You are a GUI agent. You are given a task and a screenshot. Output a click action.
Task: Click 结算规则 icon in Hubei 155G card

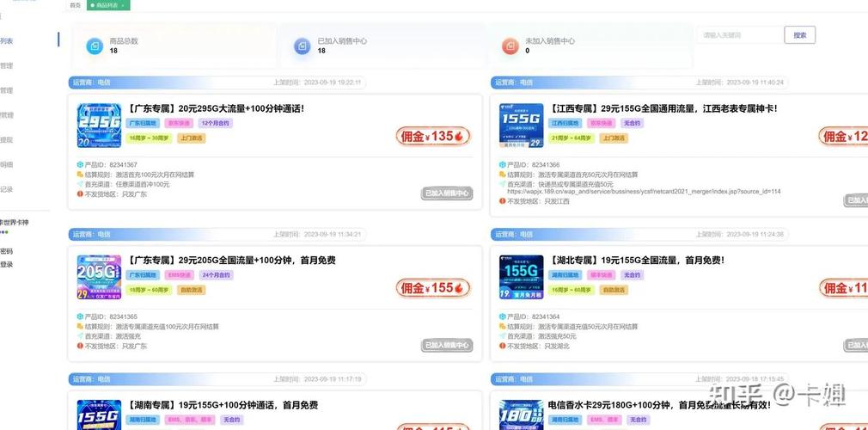[x=503, y=327]
